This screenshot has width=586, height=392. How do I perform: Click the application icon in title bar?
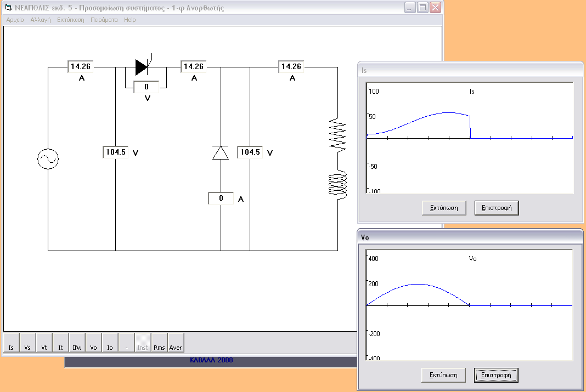(x=8, y=8)
